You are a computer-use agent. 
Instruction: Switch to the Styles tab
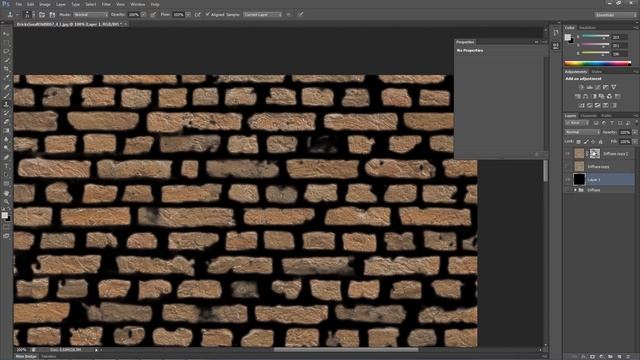tap(597, 72)
